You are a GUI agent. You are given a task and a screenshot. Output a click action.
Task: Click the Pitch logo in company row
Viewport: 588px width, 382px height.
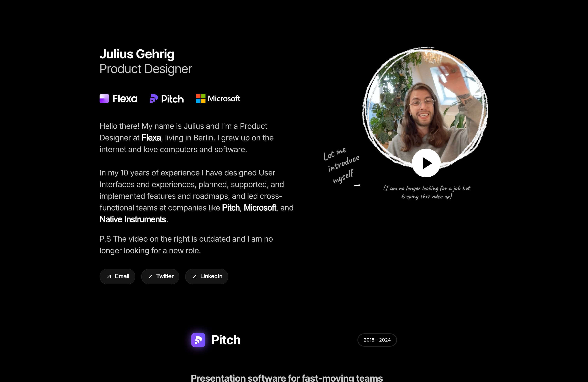[x=167, y=99]
